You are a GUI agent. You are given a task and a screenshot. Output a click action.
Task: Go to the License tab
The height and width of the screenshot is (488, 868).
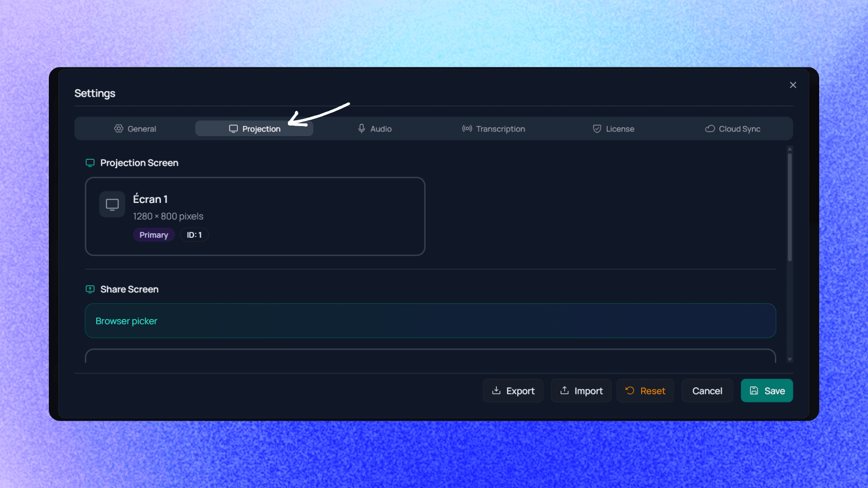pyautogui.click(x=613, y=129)
